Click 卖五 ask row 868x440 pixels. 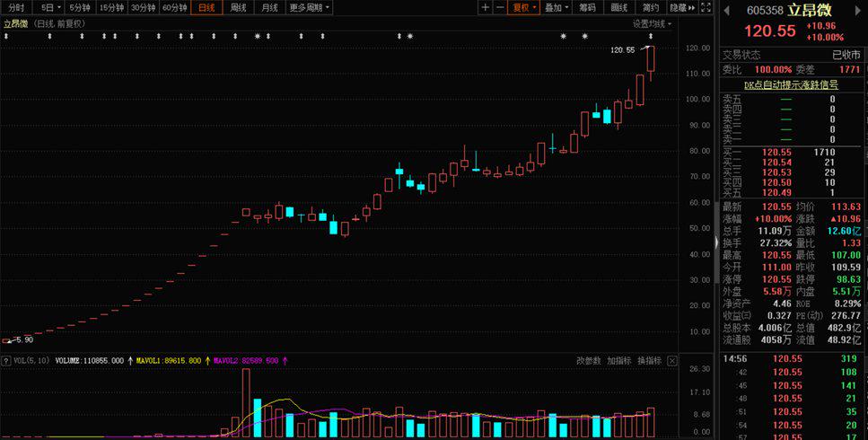click(793, 99)
